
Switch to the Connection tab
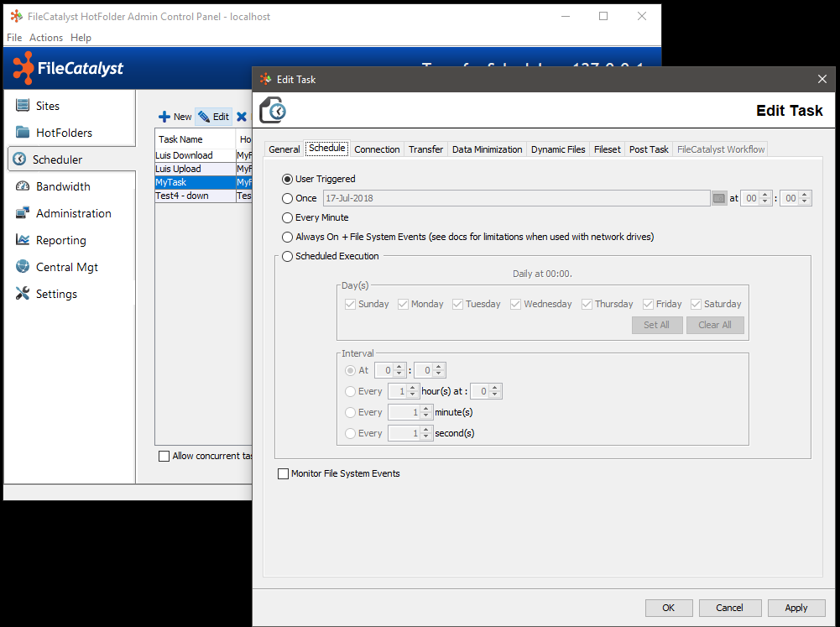click(377, 149)
